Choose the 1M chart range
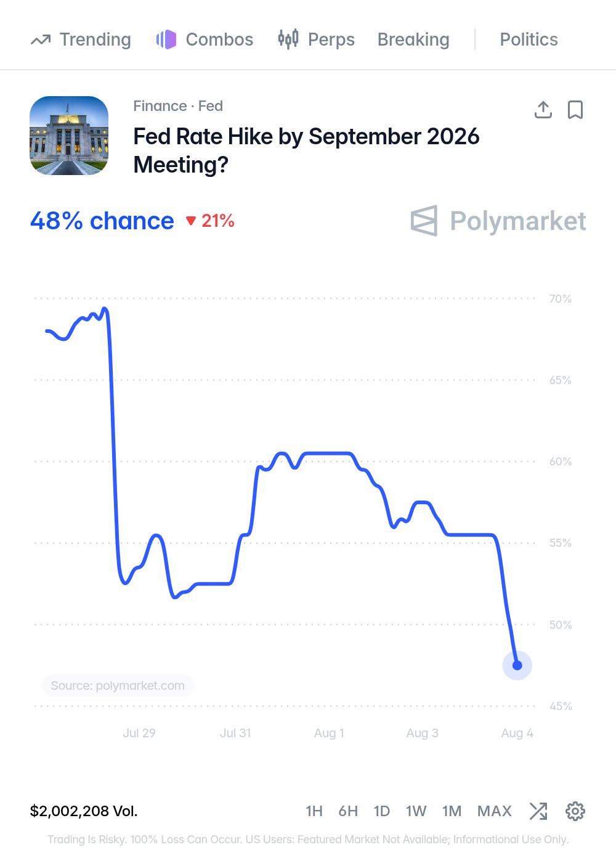Viewport: 616px width, 863px height. (x=452, y=811)
